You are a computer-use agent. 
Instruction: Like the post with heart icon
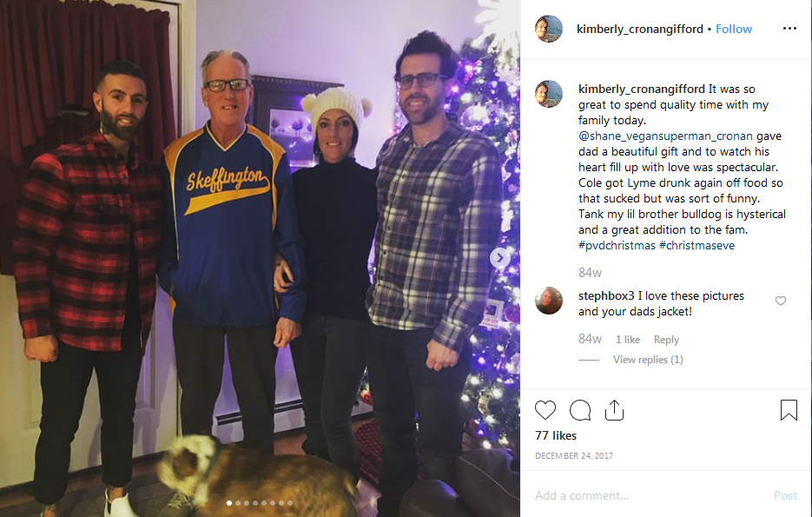[x=545, y=410]
